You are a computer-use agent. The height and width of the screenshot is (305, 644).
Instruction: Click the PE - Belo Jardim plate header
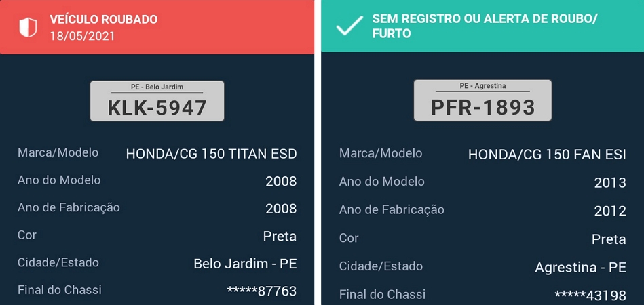[x=157, y=87]
